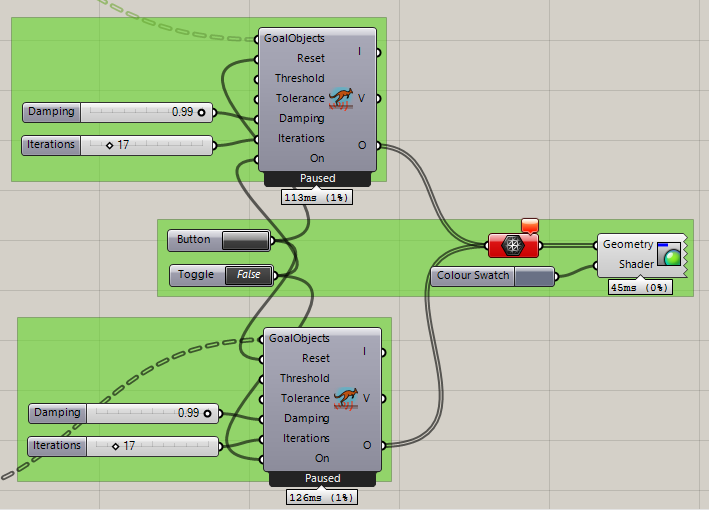Click the upper solver's Paused status bar

point(318,178)
